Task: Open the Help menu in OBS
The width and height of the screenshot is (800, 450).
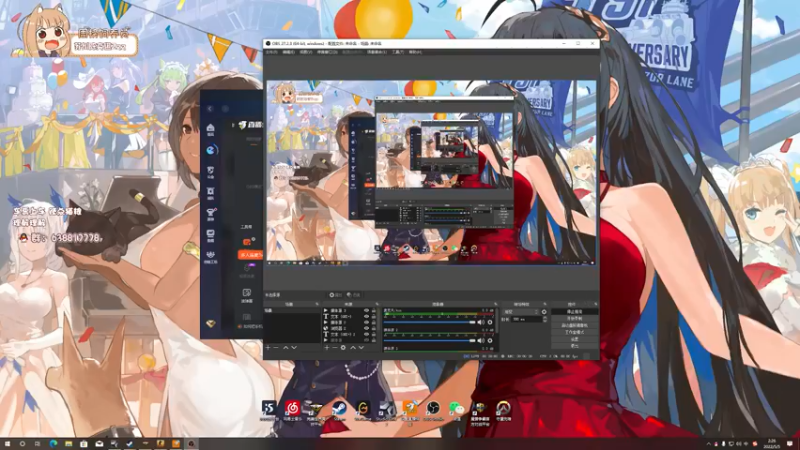Action: pyautogui.click(x=415, y=52)
